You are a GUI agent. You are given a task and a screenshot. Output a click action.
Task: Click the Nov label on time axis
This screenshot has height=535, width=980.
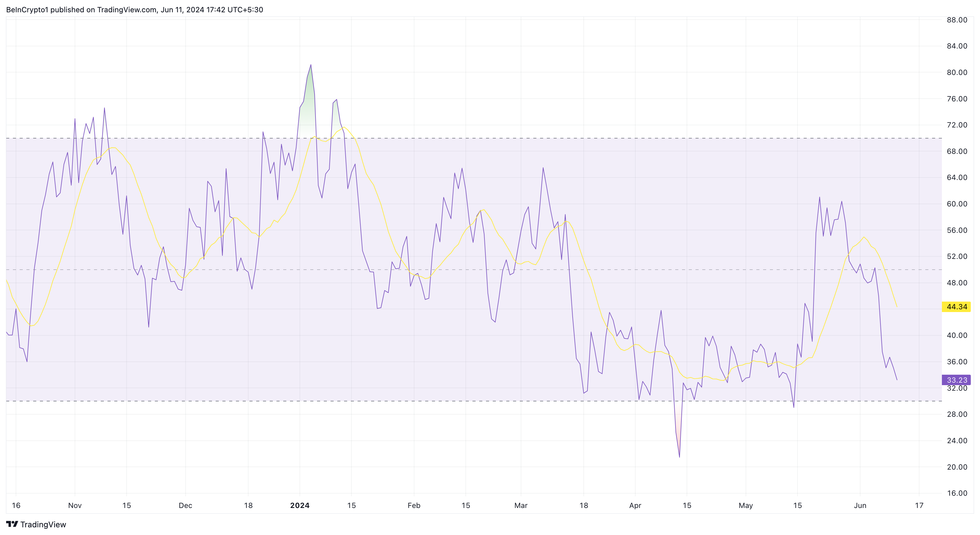75,505
